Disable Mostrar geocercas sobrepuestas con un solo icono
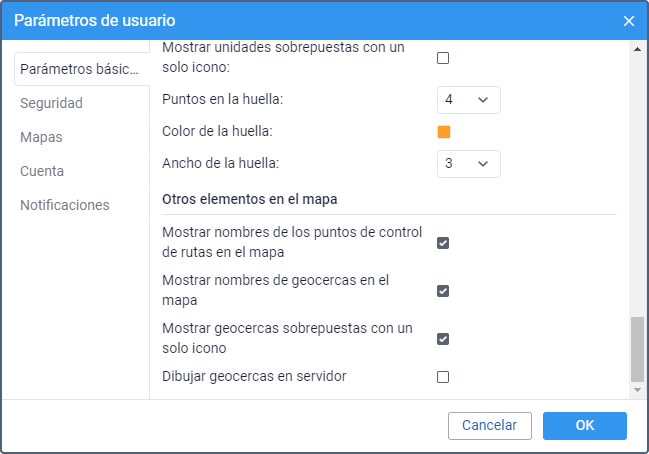Image resolution: width=649 pixels, height=454 pixels. coord(443,339)
